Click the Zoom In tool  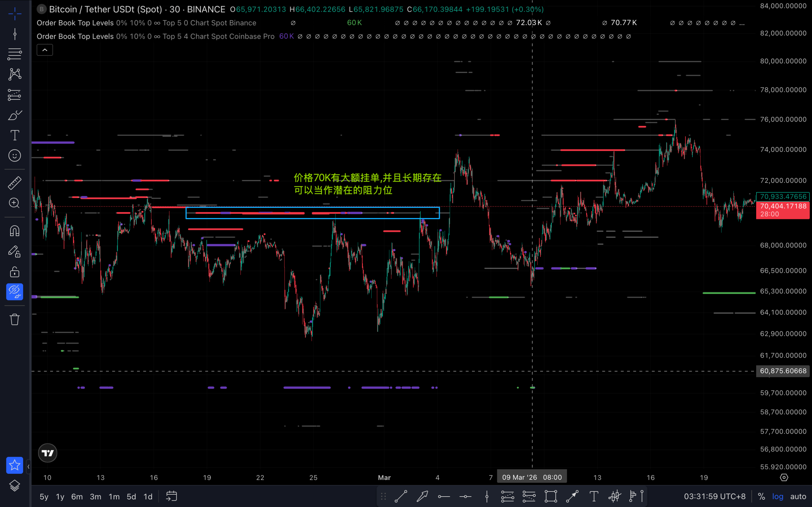point(15,203)
